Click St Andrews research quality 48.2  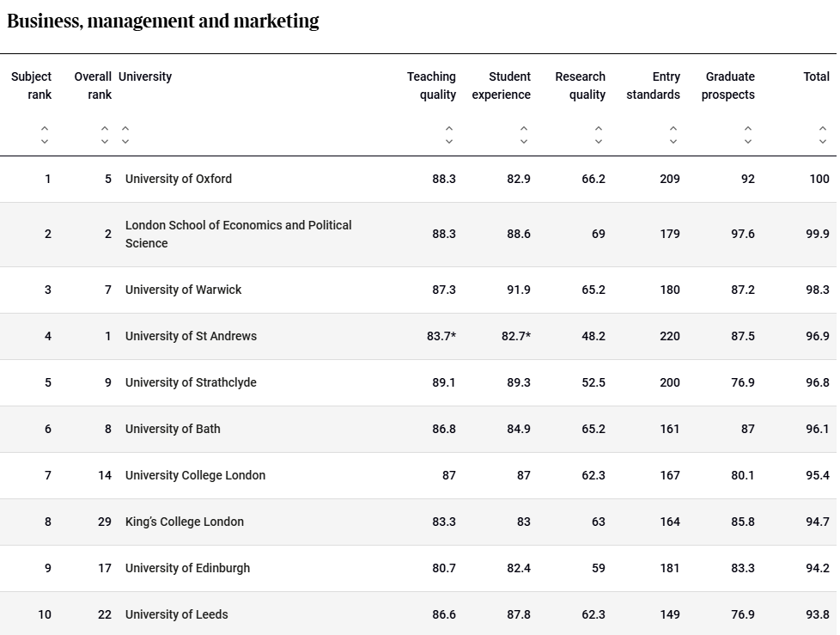pyautogui.click(x=593, y=336)
